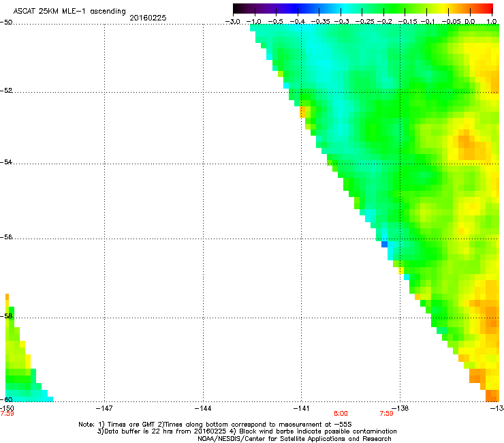504x443 pixels.
Task: Click the "-0.05" color scale label
Action: [x=452, y=22]
